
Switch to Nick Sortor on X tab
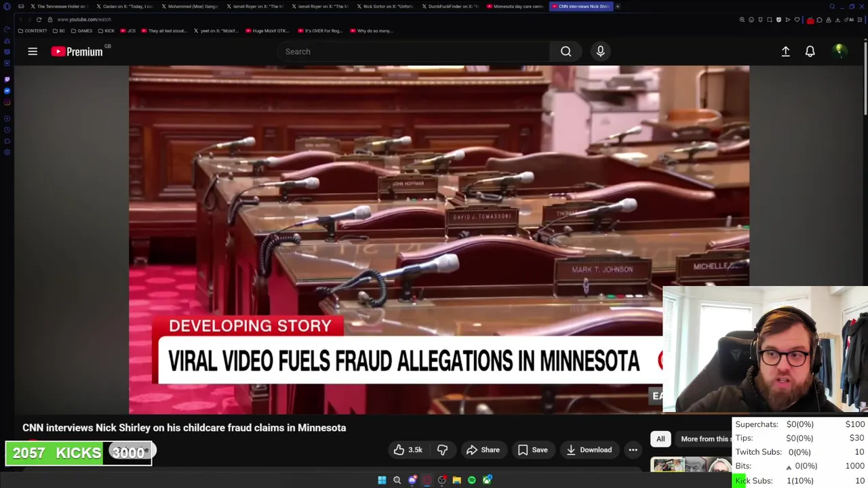(384, 6)
